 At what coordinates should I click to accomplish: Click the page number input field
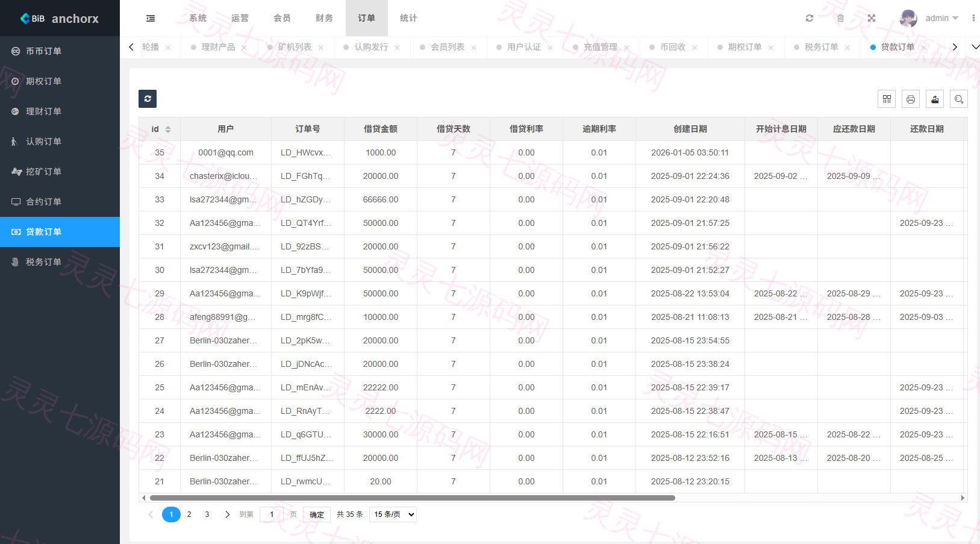click(272, 514)
